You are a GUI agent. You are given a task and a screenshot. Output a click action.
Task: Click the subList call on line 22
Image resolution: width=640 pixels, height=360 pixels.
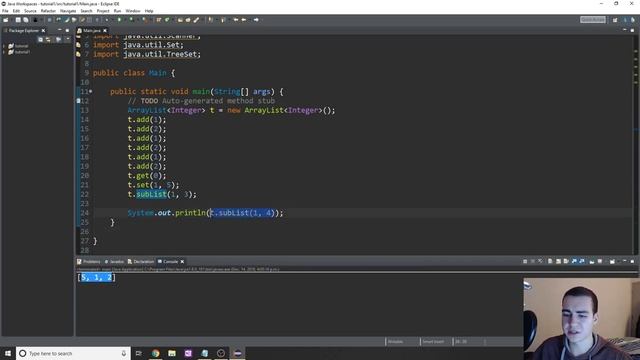pos(151,194)
